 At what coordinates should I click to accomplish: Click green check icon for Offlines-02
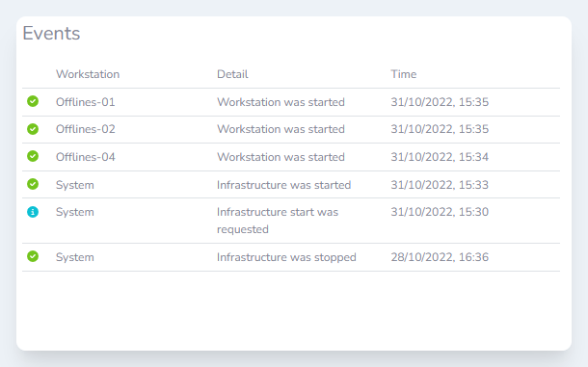pyautogui.click(x=33, y=129)
